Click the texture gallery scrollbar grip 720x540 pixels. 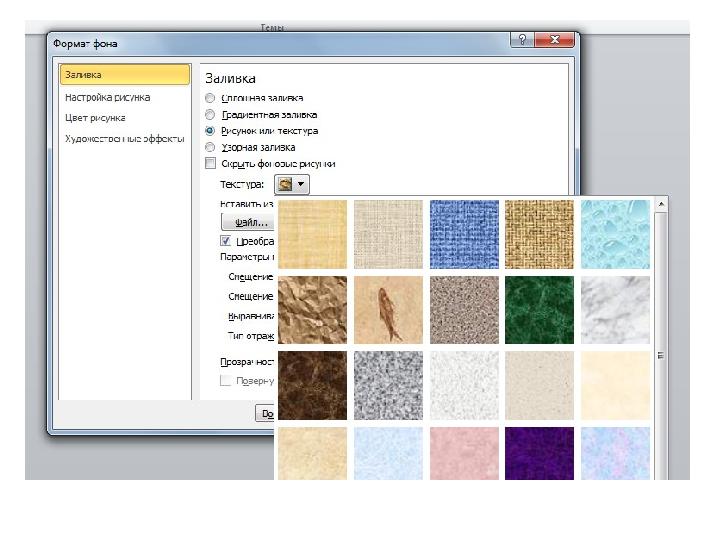[661, 355]
